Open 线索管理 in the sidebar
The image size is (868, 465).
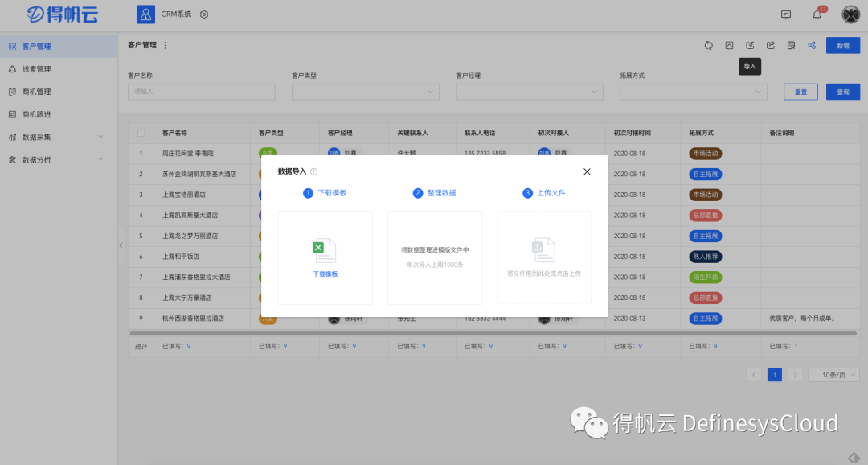coord(58,69)
